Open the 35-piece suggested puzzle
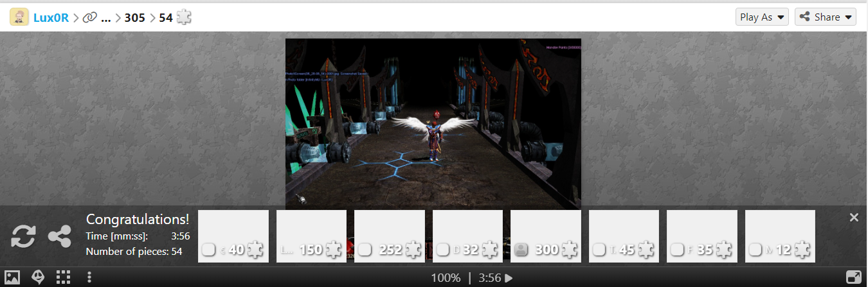The width and height of the screenshot is (868, 287). (x=702, y=236)
